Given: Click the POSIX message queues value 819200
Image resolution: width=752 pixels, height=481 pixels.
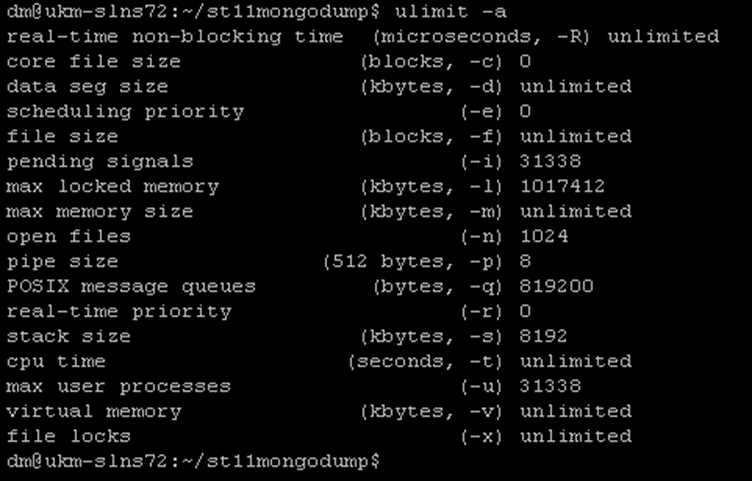Looking at the screenshot, I should (556, 286).
